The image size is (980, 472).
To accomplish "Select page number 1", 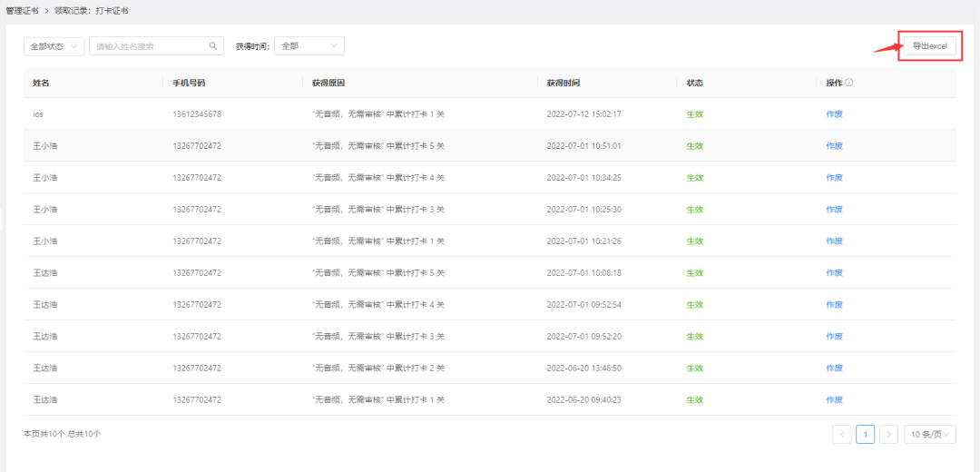I will [865, 434].
